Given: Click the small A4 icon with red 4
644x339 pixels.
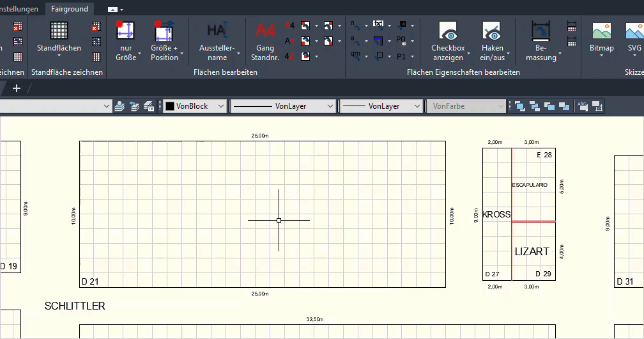Looking at the screenshot, I should 289,41.
